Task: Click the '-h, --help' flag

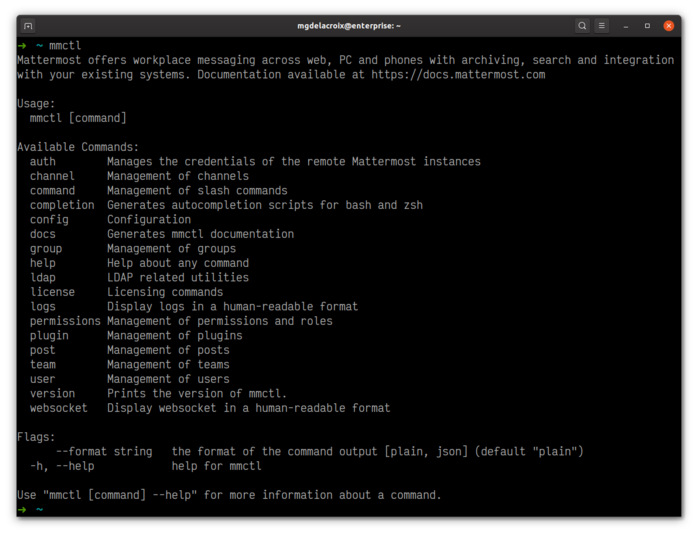Action: coord(62,466)
